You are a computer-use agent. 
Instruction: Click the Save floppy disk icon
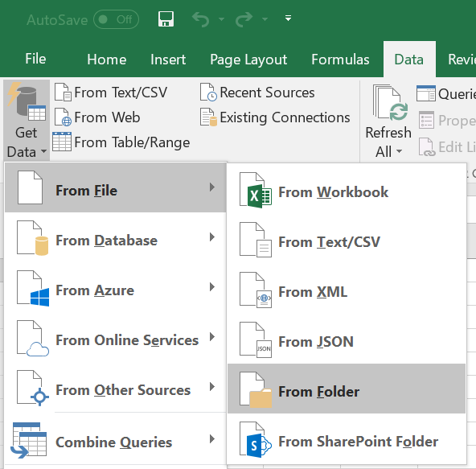pyautogui.click(x=166, y=19)
